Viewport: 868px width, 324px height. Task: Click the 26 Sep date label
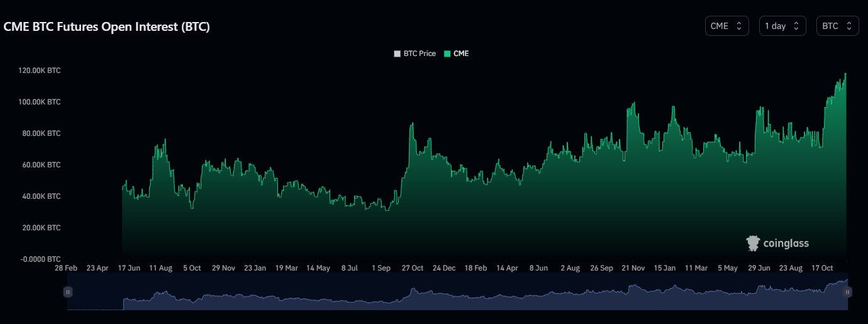click(601, 268)
